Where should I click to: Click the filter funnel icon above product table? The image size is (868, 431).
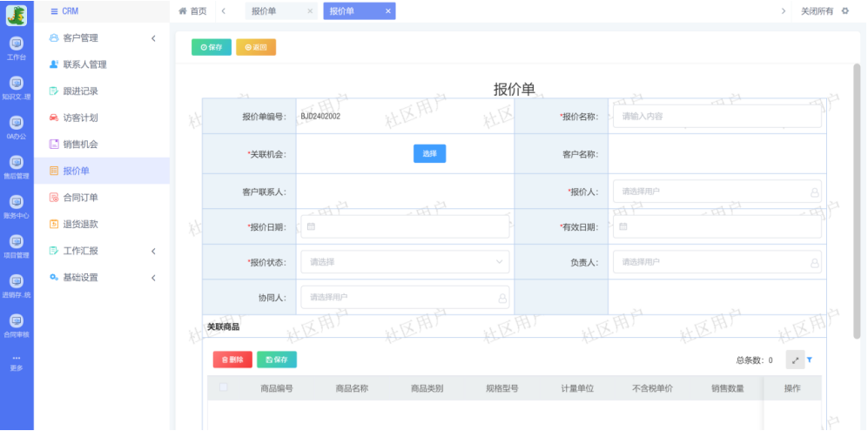click(x=809, y=360)
